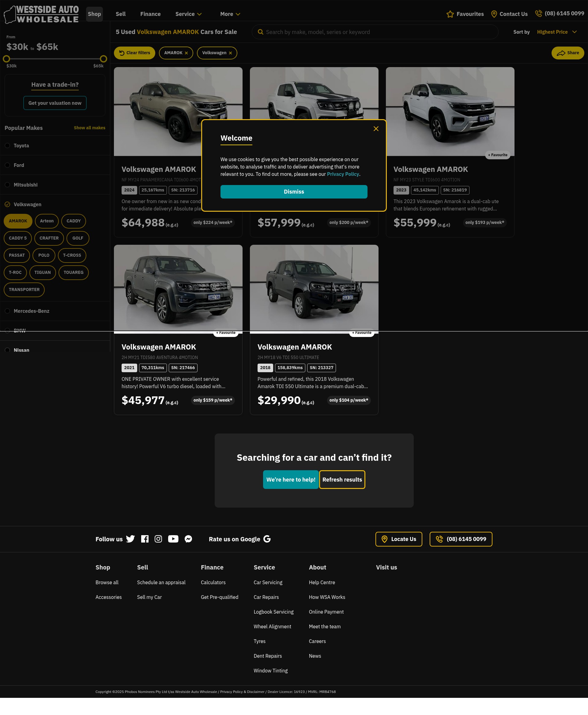Open Browse all footer link

coord(107,582)
